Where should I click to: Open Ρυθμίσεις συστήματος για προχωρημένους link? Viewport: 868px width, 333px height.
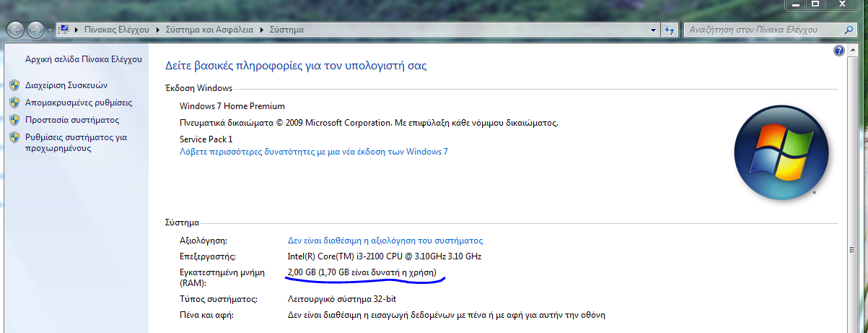(76, 142)
